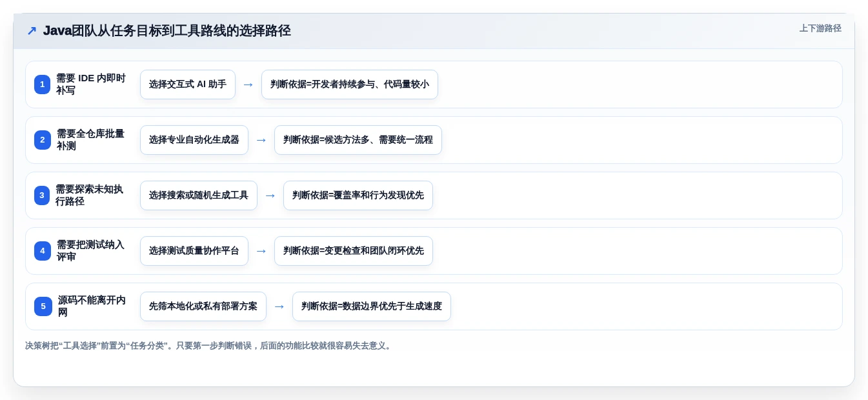Screen dimensions: 868x400
Task: Click the text 源码不能离开内网
Action: coord(91,306)
